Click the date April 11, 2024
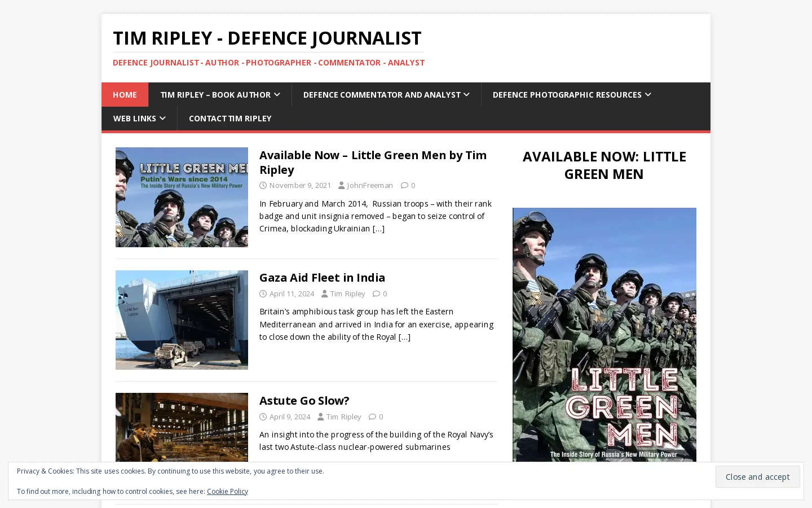 point(292,294)
